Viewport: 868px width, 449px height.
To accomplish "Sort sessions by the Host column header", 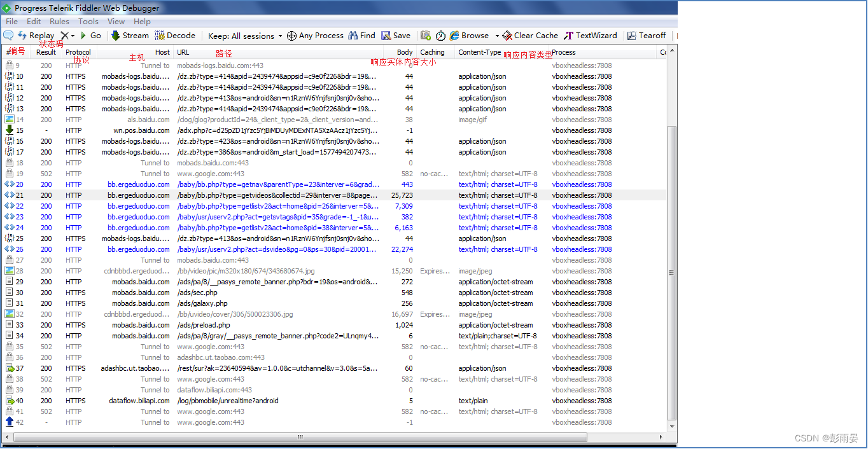I will [x=134, y=52].
